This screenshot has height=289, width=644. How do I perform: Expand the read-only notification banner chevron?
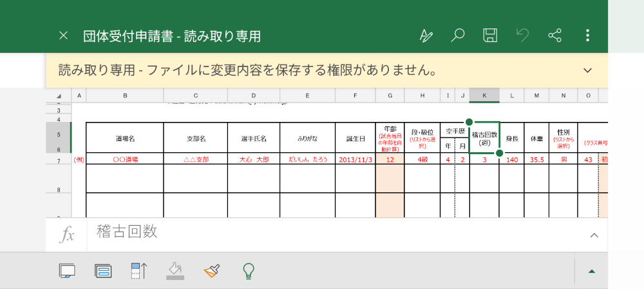(x=587, y=70)
